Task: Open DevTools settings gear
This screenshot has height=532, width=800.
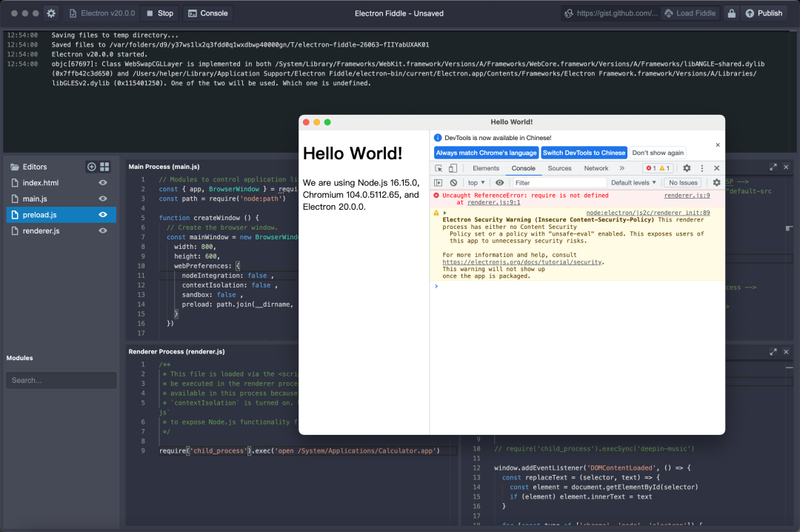Action: coord(687,168)
